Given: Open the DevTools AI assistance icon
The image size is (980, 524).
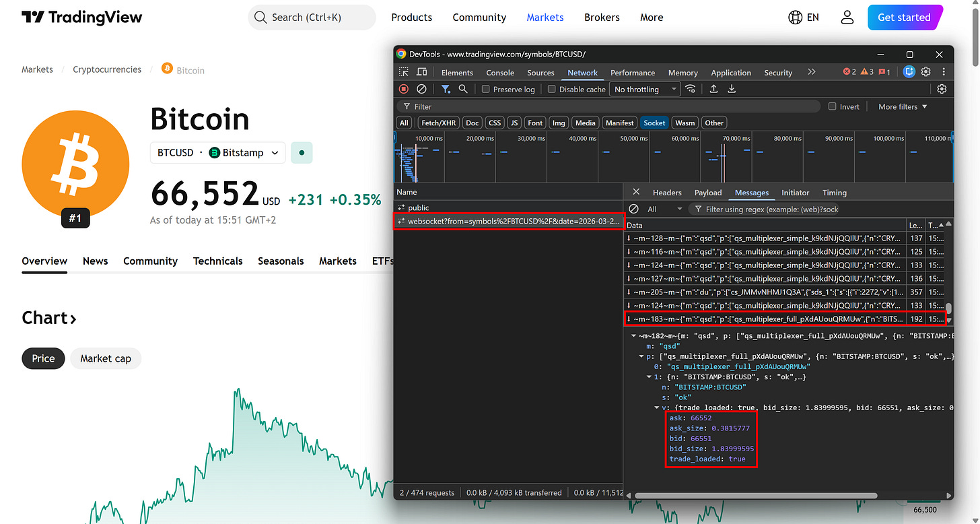Looking at the screenshot, I should 909,71.
